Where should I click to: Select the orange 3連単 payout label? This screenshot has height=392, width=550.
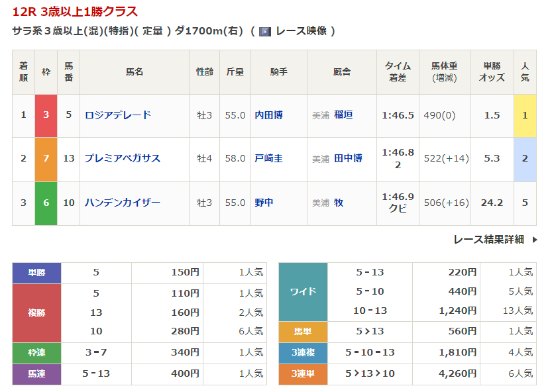[x=303, y=374]
